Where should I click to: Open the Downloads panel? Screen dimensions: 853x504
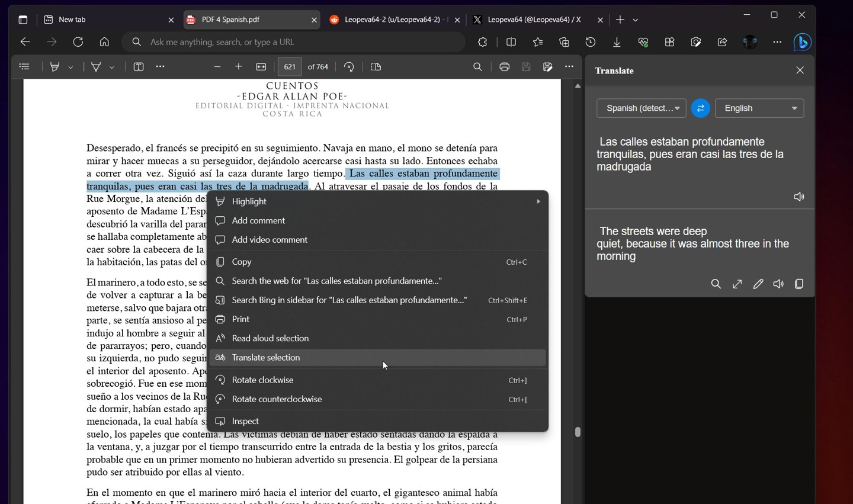pos(617,42)
